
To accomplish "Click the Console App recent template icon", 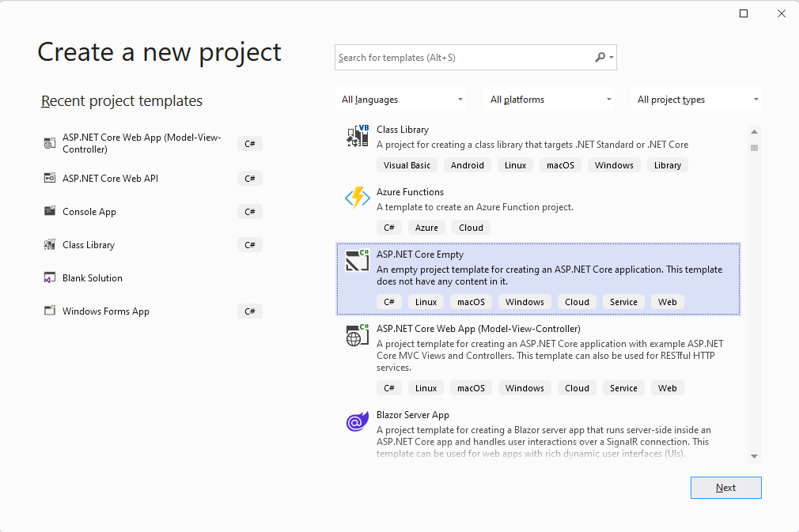I will [49, 211].
